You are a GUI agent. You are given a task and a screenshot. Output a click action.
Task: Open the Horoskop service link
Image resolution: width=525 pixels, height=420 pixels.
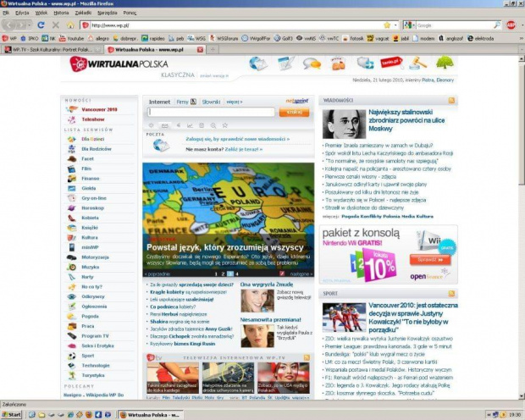[x=93, y=208]
